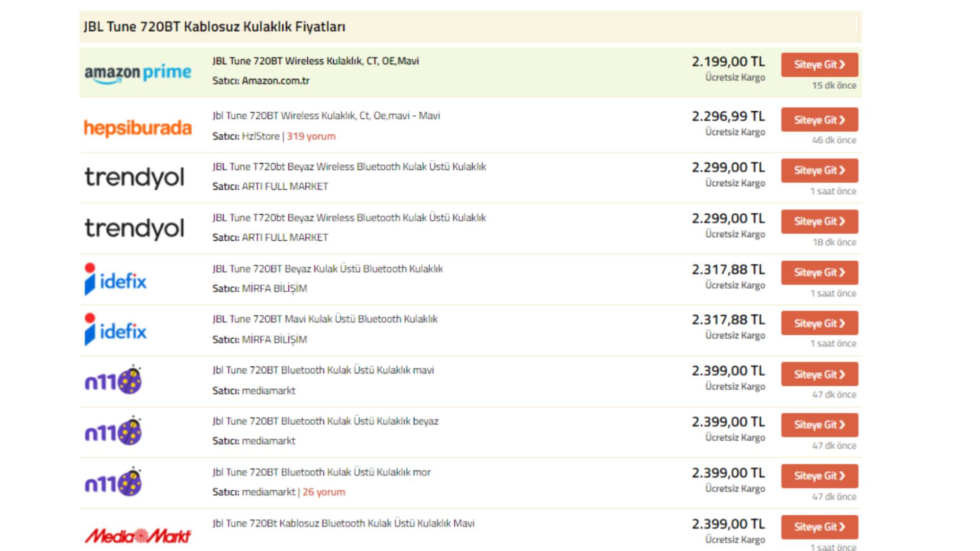Screen dimensions: 980x551
Task: Click the 46 dk önce timestamp
Action: point(834,140)
